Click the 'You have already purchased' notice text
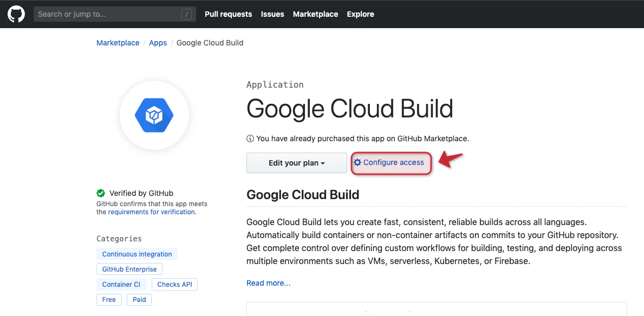Screen dimensions: 644x316 [x=363, y=139]
